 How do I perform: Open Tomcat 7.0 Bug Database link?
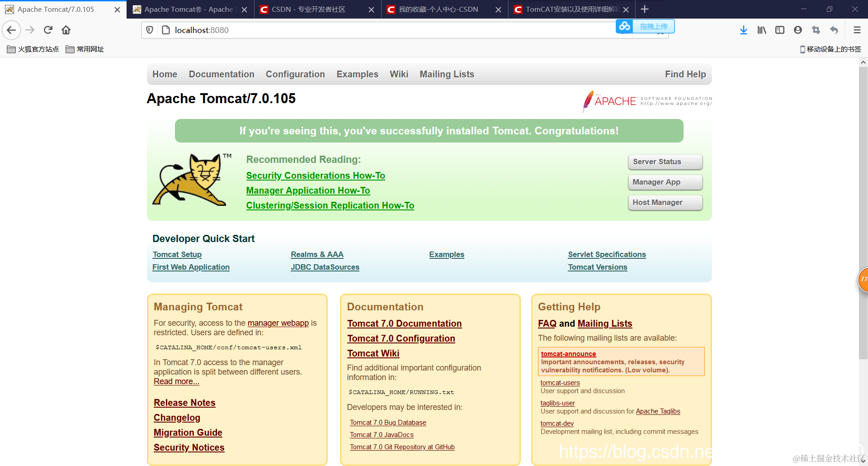pos(388,423)
